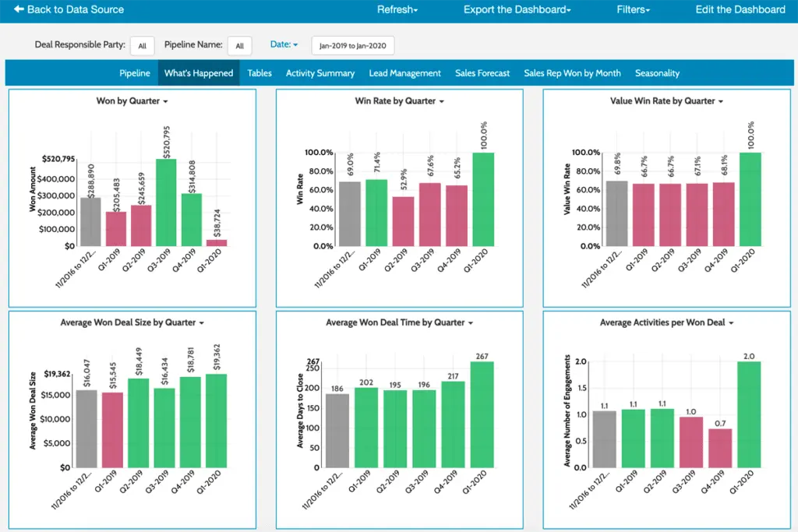Click the Jan-2019 to Jan-2020 date range field

point(353,46)
